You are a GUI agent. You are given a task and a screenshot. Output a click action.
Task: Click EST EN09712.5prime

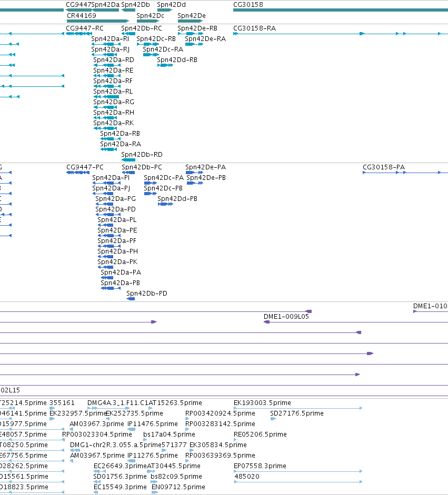coord(178,487)
